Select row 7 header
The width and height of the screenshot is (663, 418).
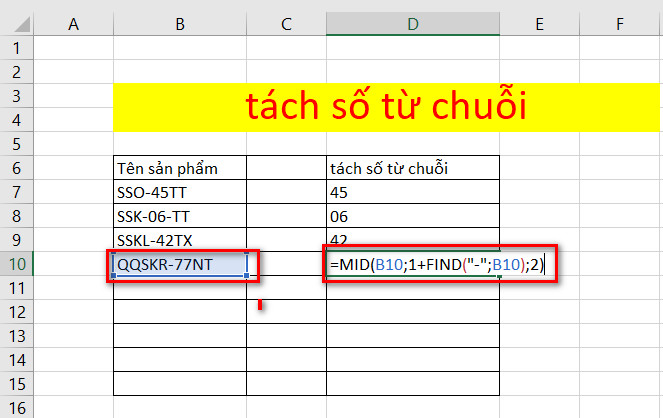[16, 192]
